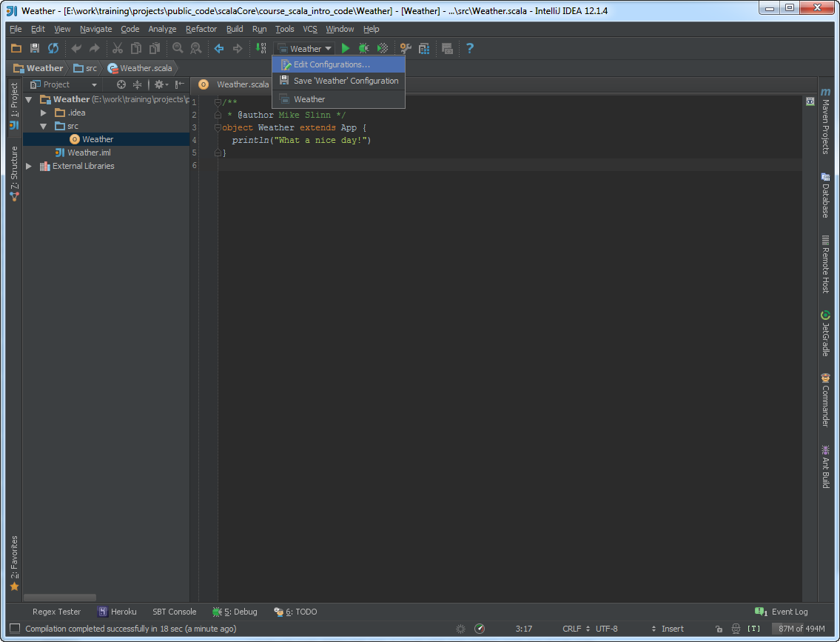Viewport: 840px width, 642px height.
Task: Start debugging with the bug icon
Action: [363, 48]
